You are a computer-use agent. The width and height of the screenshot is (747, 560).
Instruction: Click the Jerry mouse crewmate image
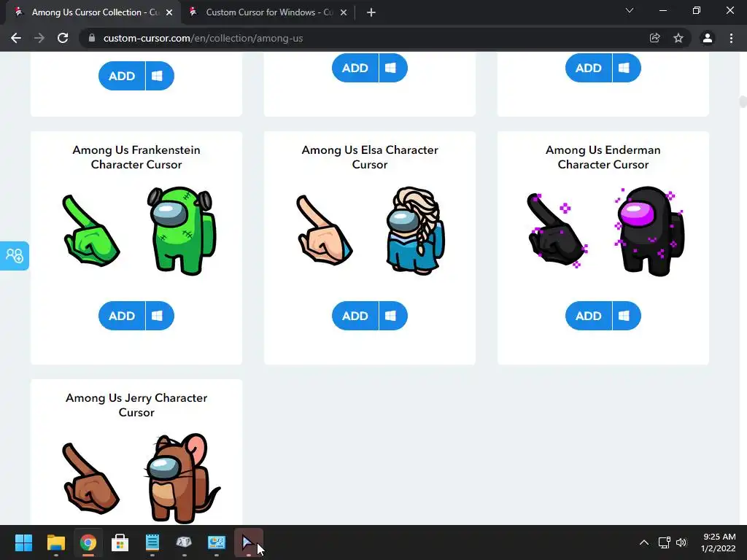[x=182, y=478]
